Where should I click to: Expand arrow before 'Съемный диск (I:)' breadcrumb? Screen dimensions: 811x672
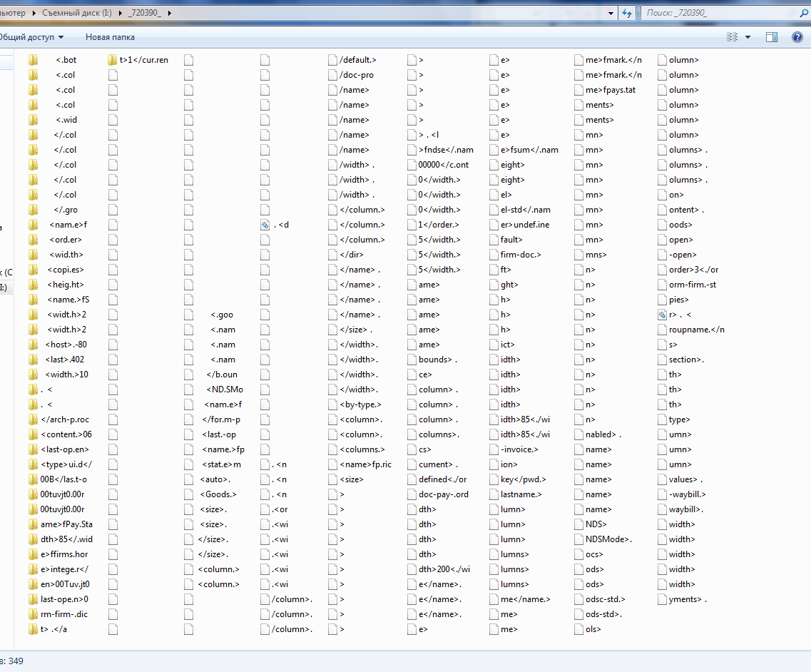click(x=34, y=13)
